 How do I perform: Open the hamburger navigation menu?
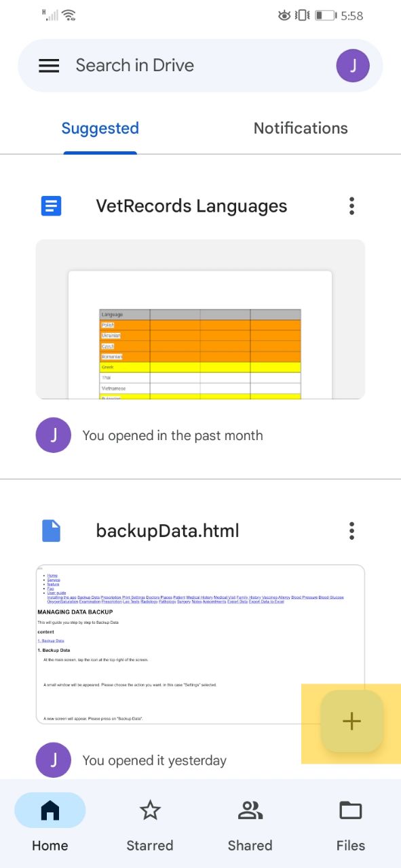(x=49, y=66)
